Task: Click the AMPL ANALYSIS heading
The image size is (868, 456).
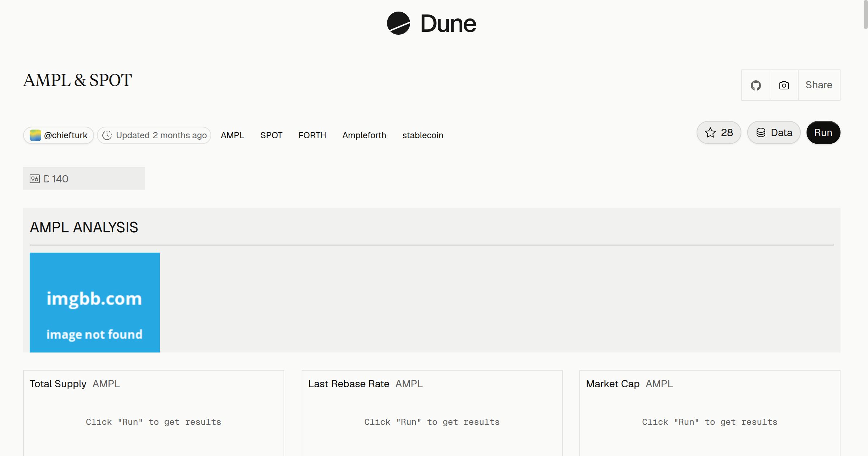Action: [x=84, y=227]
